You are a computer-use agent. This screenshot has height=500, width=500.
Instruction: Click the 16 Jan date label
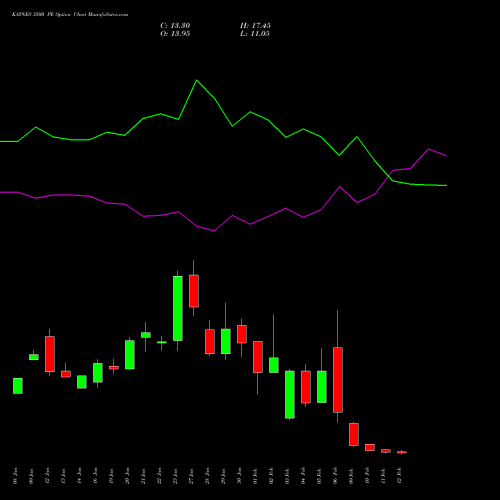(96, 476)
